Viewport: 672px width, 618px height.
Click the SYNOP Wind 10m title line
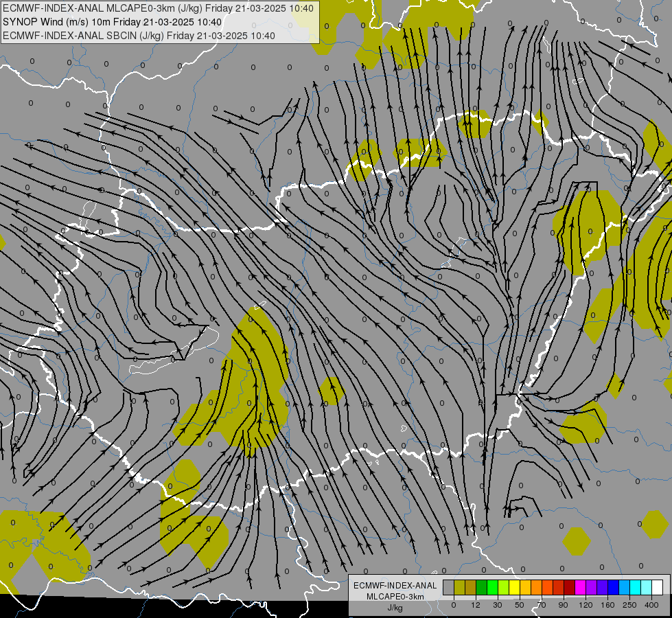113,22
